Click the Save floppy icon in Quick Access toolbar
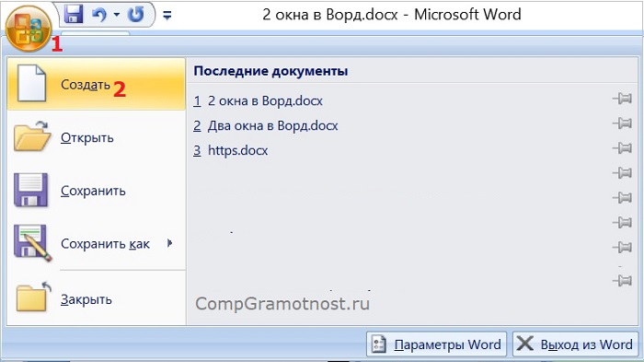This screenshot has height=362, width=644. (x=74, y=15)
